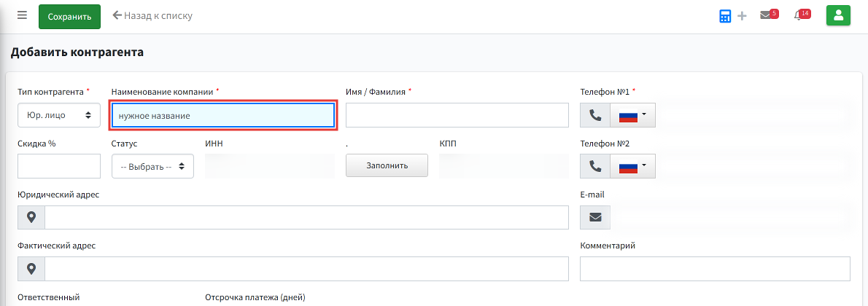Click the Заполнить button
Screen dimensions: 868x306
[x=387, y=165]
